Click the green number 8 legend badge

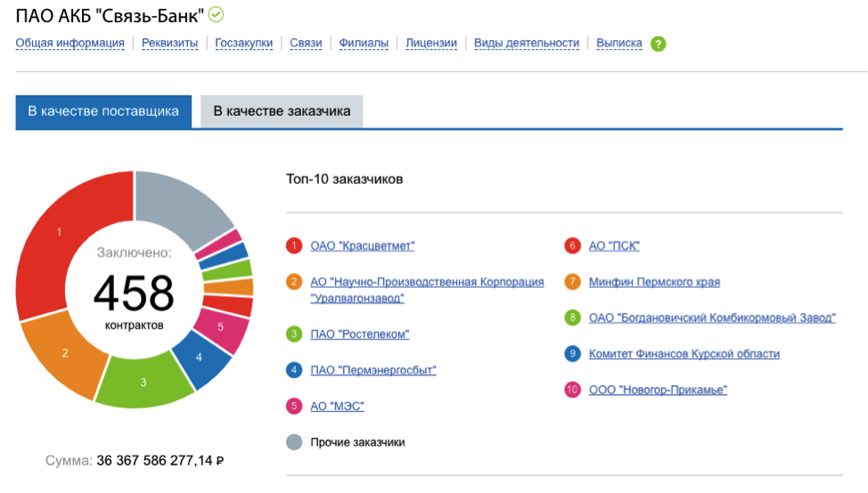pyautogui.click(x=572, y=317)
